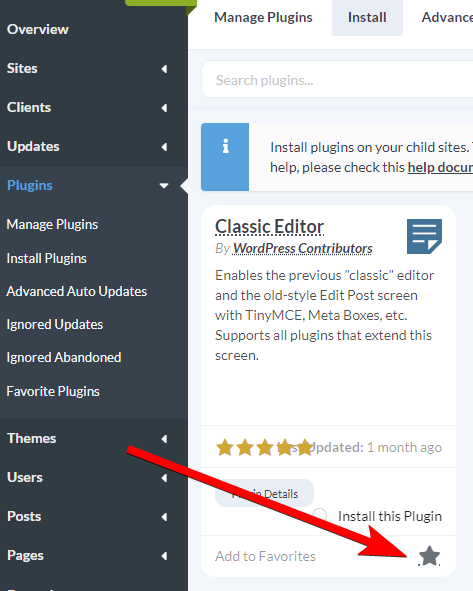Open Favorite Plugins in sidebar
This screenshot has height=591, width=473.
point(53,391)
